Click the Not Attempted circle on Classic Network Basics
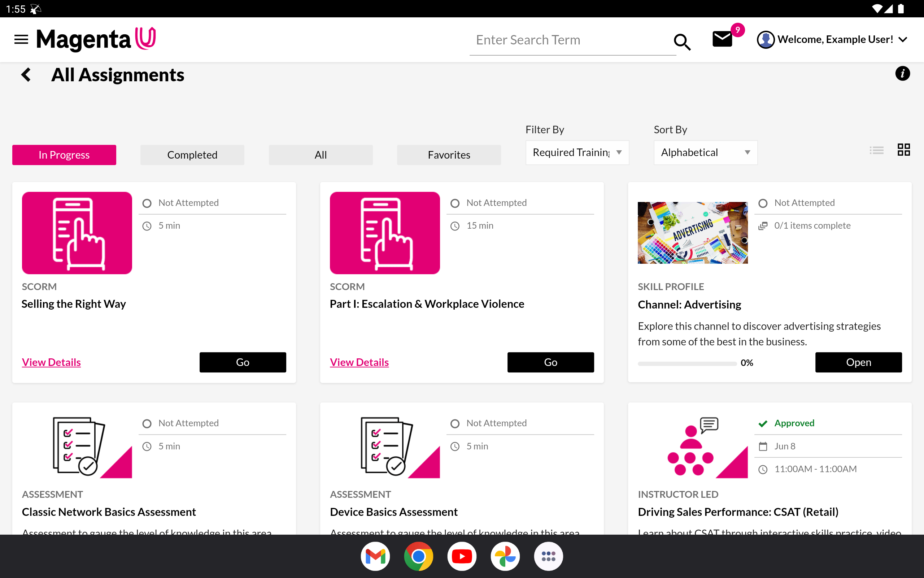This screenshot has width=924, height=578. [147, 423]
